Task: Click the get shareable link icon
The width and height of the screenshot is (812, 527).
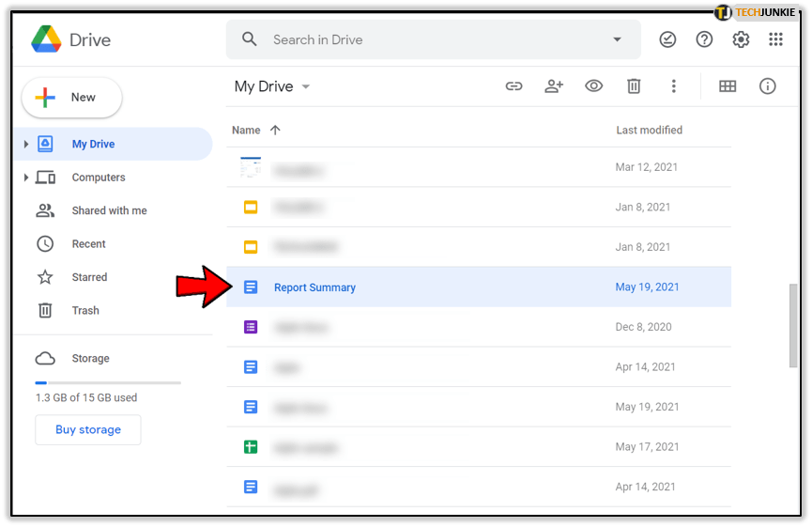Action: click(513, 86)
